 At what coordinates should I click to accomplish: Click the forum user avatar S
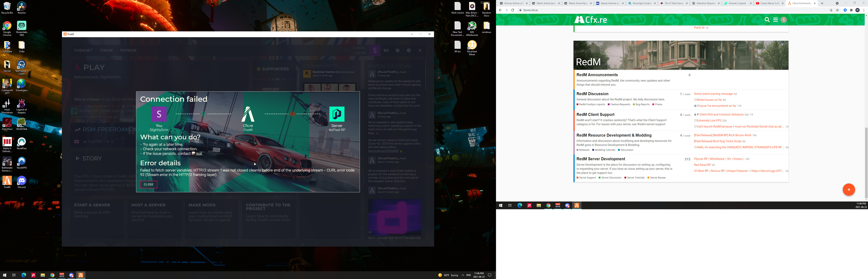pyautogui.click(x=784, y=20)
